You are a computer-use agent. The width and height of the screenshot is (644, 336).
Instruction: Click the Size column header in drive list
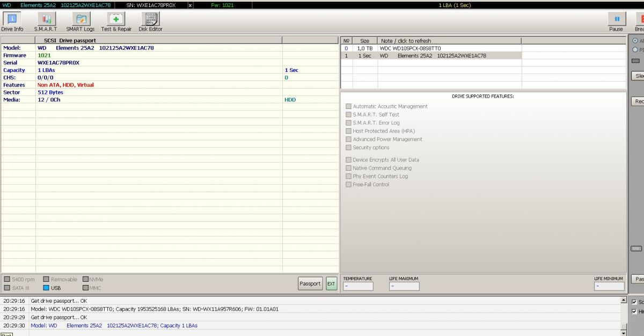tap(365, 41)
